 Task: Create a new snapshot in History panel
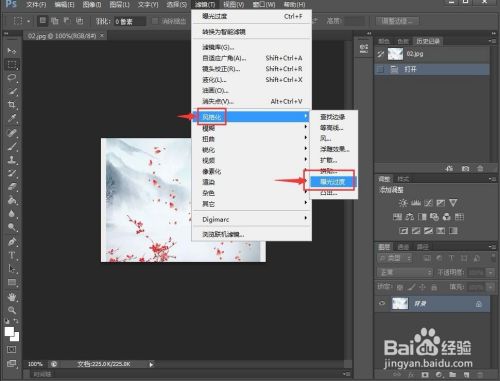465,169
